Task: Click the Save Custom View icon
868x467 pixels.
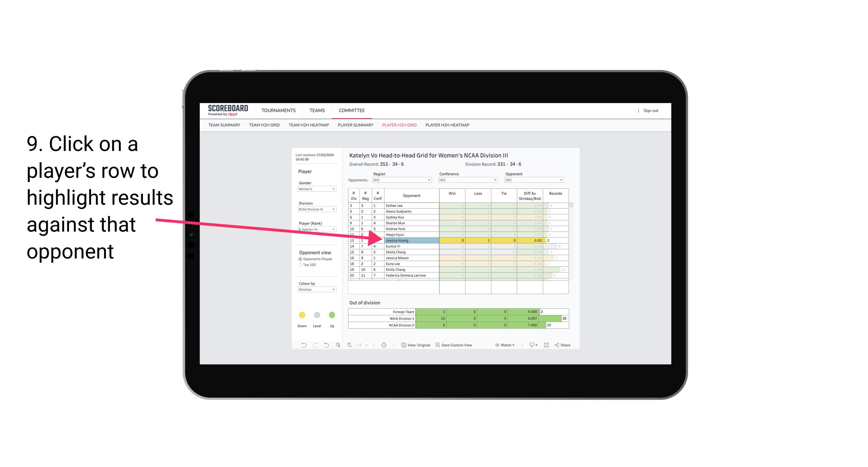Action: pyautogui.click(x=438, y=345)
